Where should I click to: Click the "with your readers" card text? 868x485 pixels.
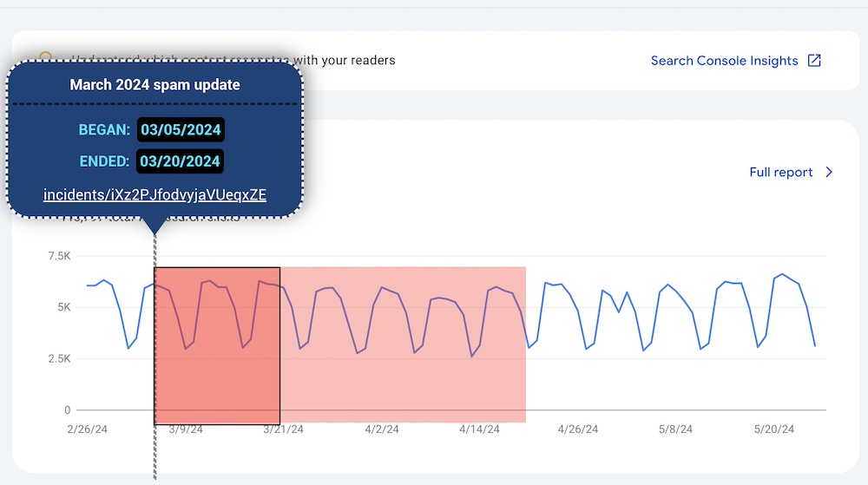coord(345,61)
